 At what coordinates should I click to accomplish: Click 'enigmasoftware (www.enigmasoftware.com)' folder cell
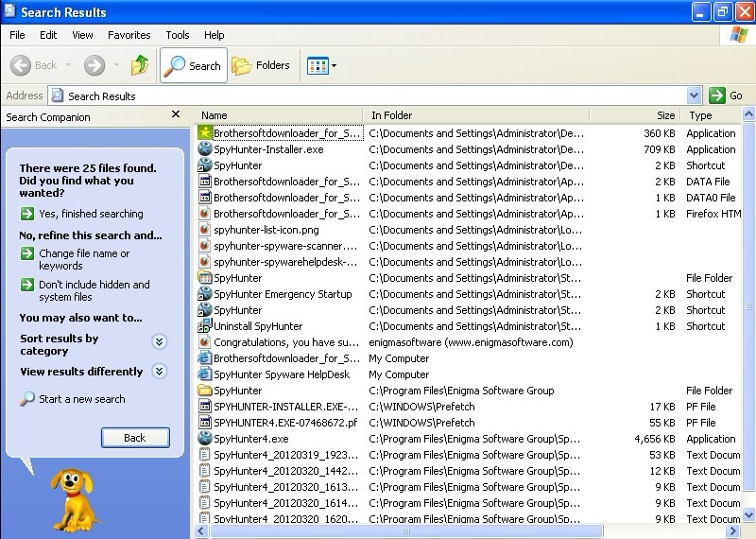471,342
